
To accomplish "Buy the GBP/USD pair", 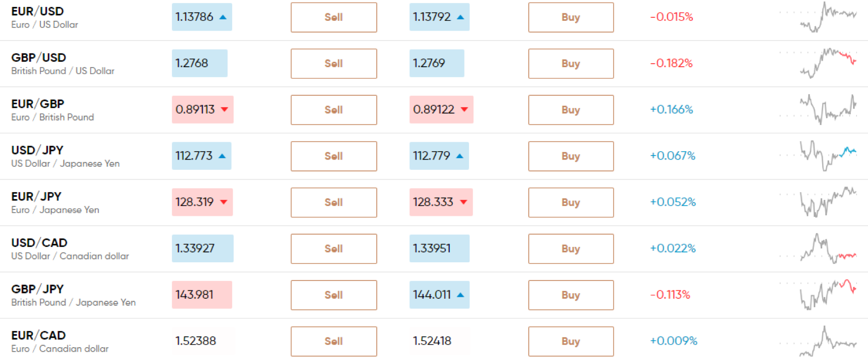I will (x=571, y=64).
